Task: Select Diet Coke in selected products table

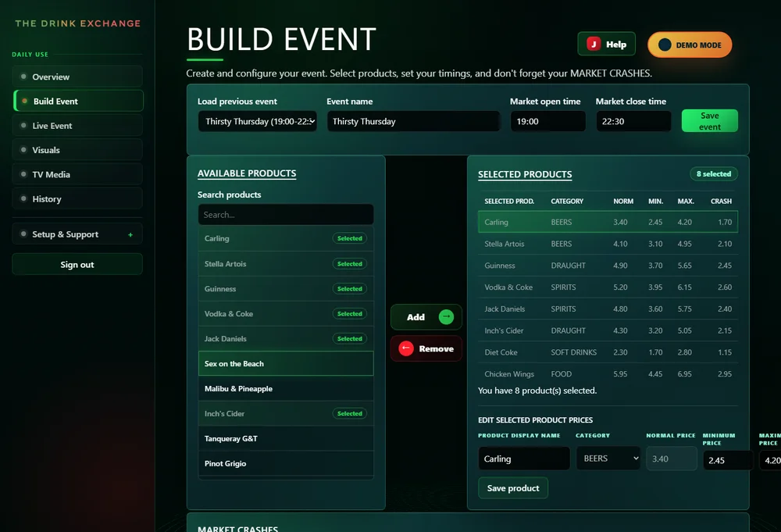Action: point(608,352)
